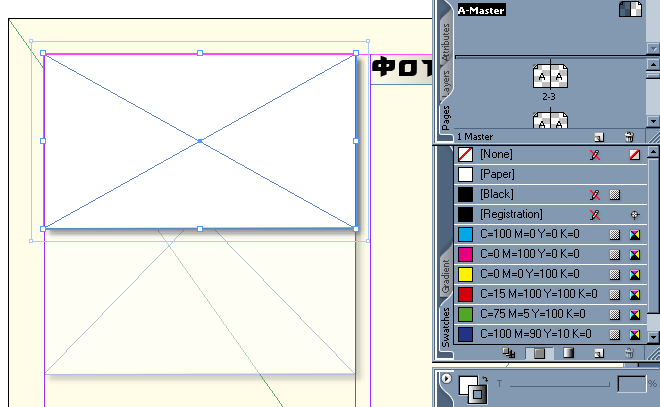Click CMYK mode icon on C=15 M=100 red row
660x407 pixels.
[x=635, y=295]
